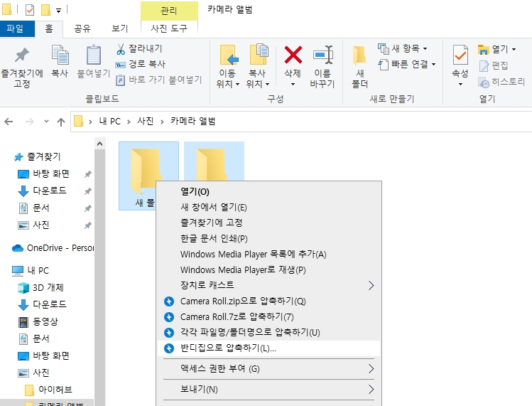The width and height of the screenshot is (532, 406).
Task: Open Easy access (빠른 연결) dropdown
Action: [x=407, y=64]
